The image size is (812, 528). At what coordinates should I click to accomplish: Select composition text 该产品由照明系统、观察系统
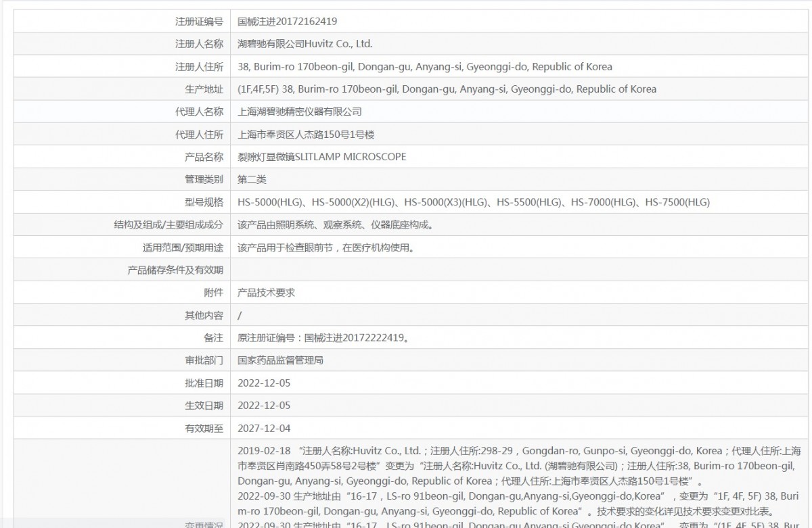tap(336, 225)
